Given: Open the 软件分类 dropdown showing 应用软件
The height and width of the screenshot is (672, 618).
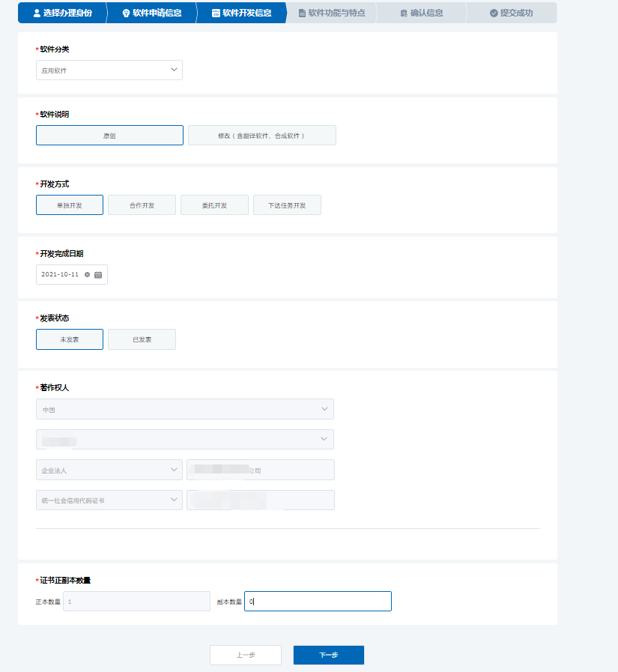Looking at the screenshot, I should click(x=109, y=70).
